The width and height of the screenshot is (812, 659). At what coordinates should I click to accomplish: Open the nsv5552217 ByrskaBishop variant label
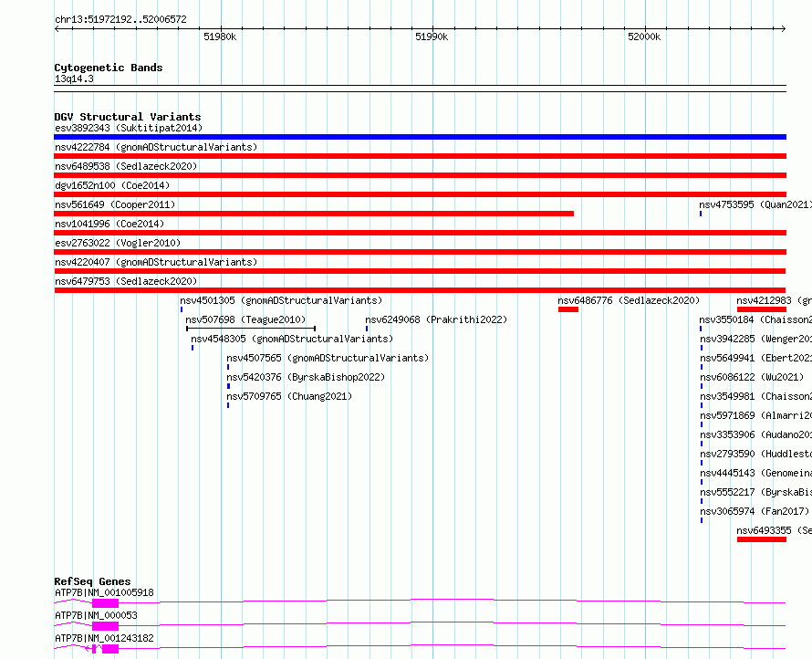coord(756,492)
